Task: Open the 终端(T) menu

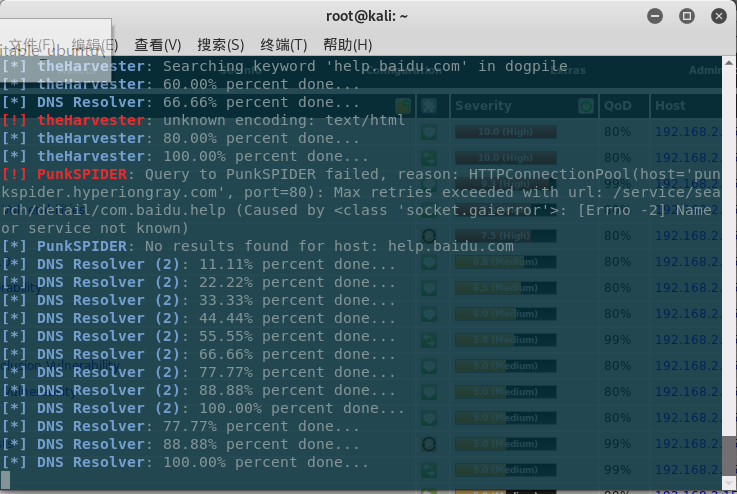Action: point(284,45)
